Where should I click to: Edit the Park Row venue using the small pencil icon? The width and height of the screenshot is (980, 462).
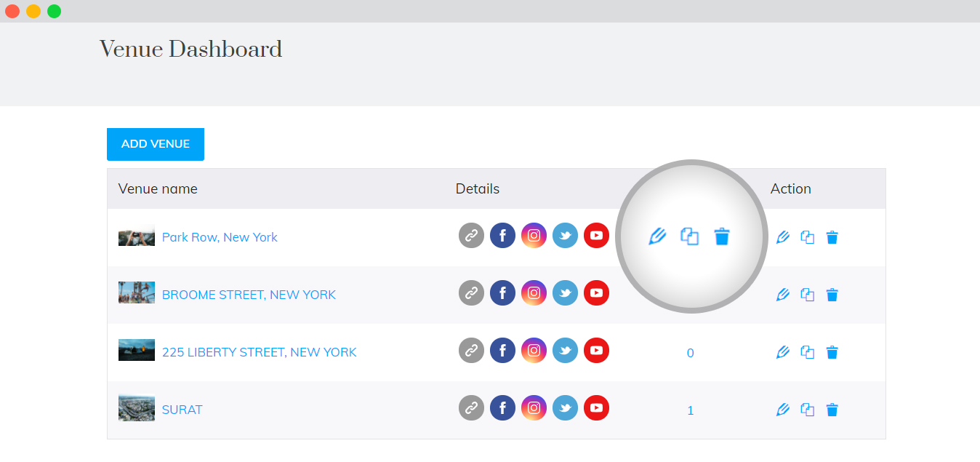[782, 237]
